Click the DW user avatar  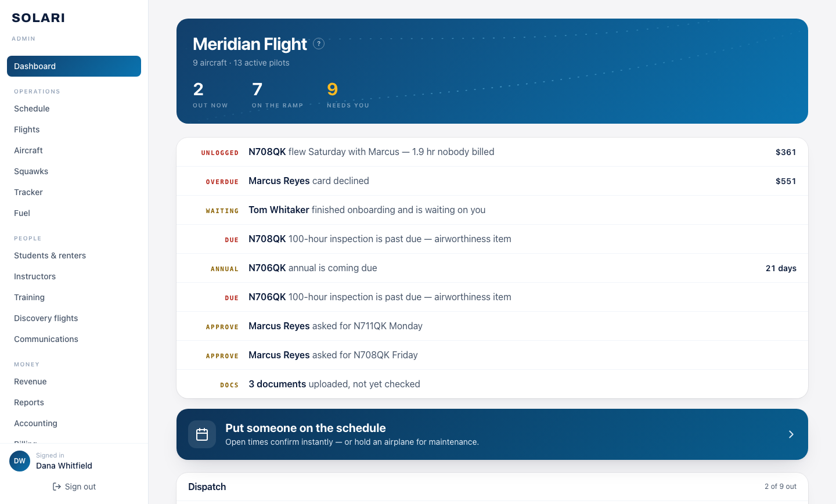click(20, 461)
